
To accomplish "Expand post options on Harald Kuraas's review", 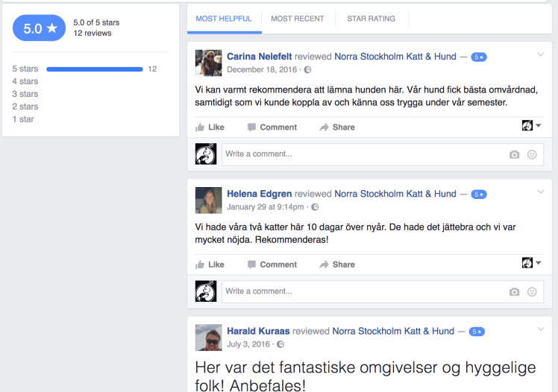I will tap(541, 330).
